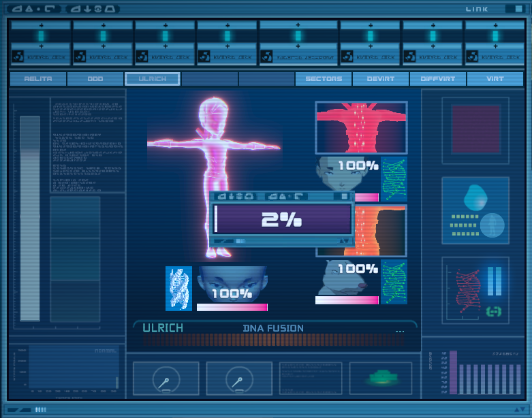Toggle the teal light in the module above DEVIRT
This screenshot has height=418, width=532.
coord(371,35)
